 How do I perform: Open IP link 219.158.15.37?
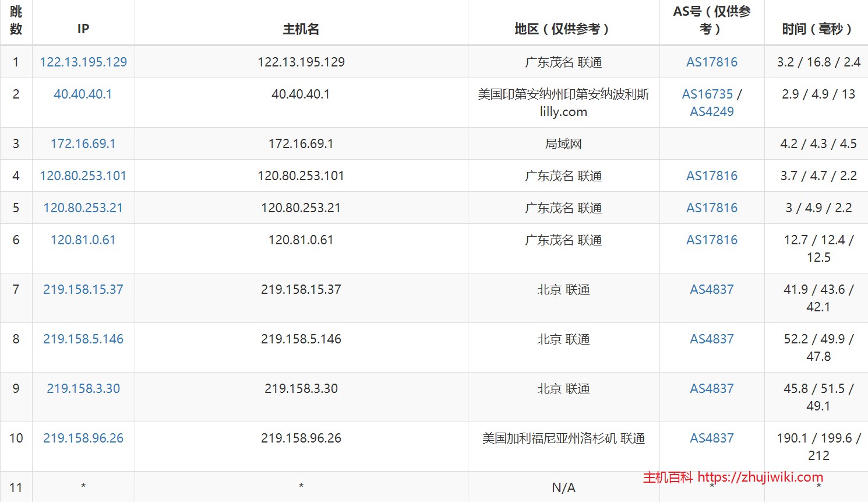(83, 289)
